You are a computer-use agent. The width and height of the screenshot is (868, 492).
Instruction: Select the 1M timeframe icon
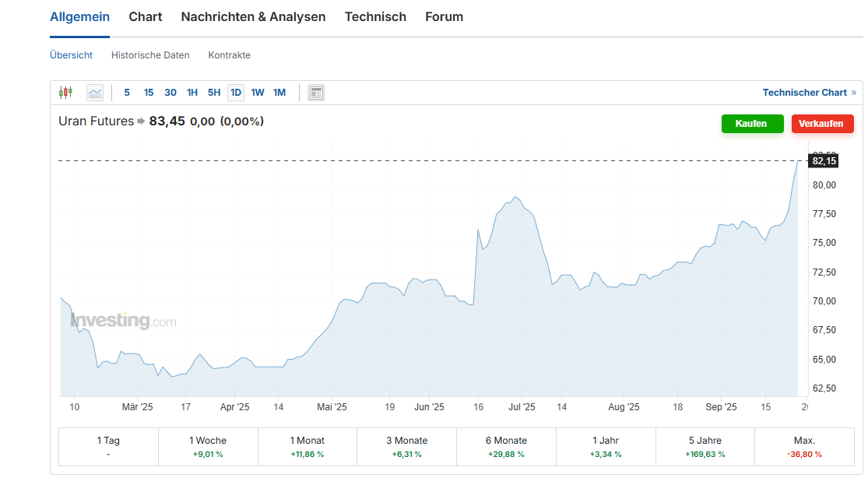pyautogui.click(x=279, y=92)
